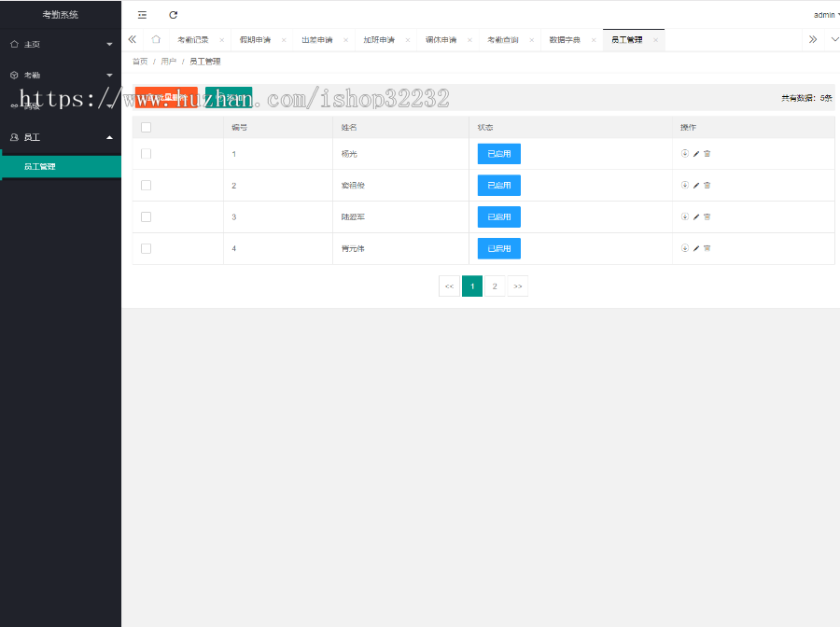840x627 pixels.
Task: Click the orange batch delete button
Action: [166, 97]
